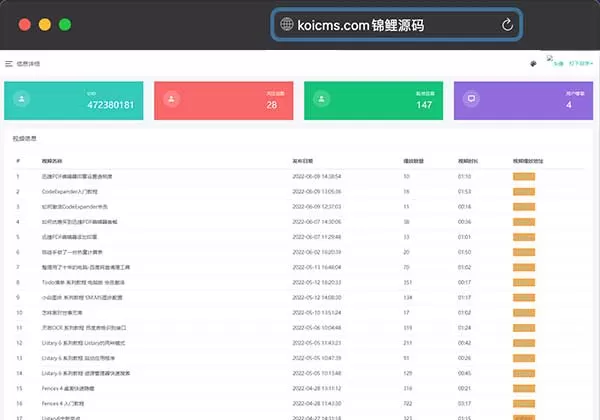Viewport: 600px width, 420px height.
Task: Click the orange play button in row 11
Action: [524, 328]
